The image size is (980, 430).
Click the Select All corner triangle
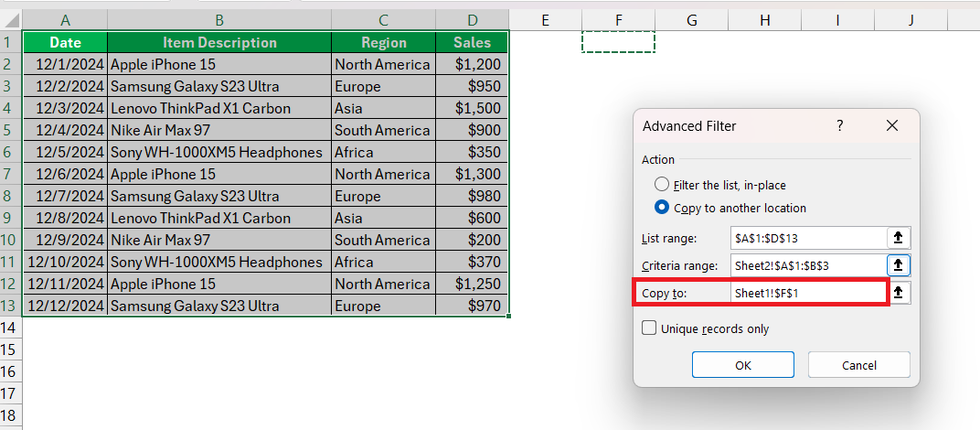[11, 21]
